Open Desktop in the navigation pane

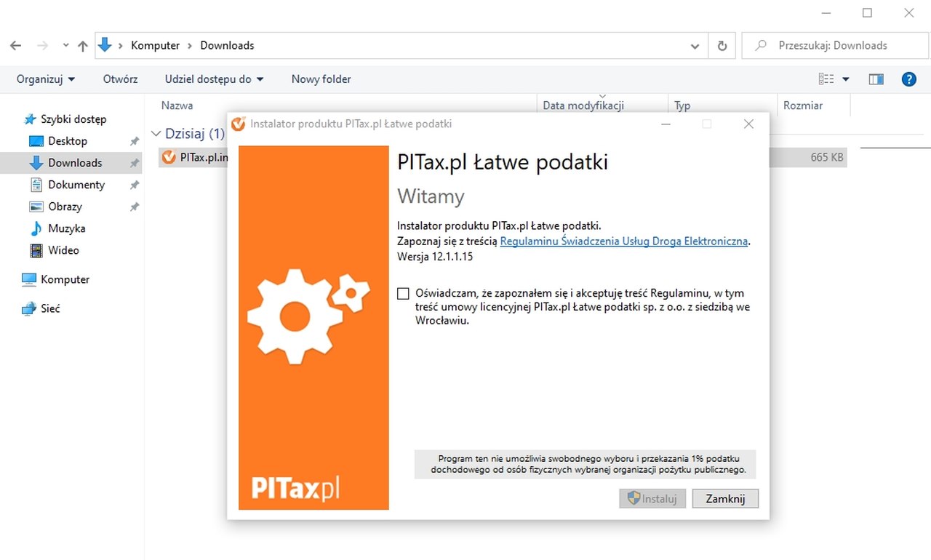point(67,141)
